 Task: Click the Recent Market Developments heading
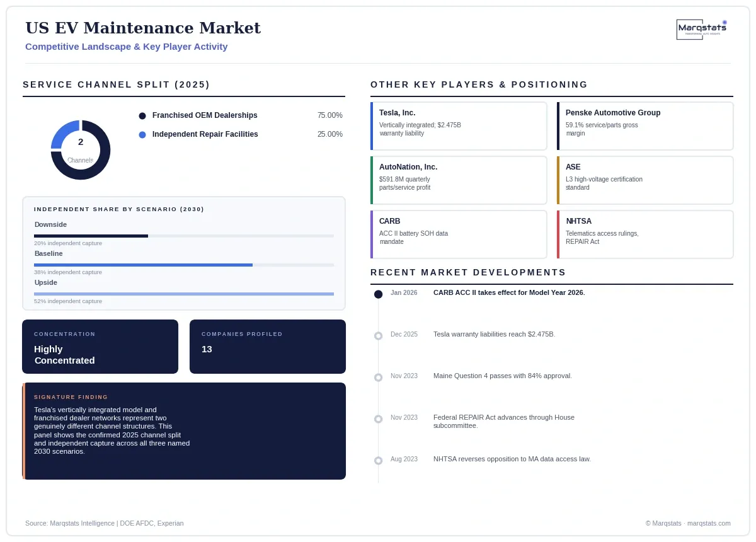pos(469,272)
